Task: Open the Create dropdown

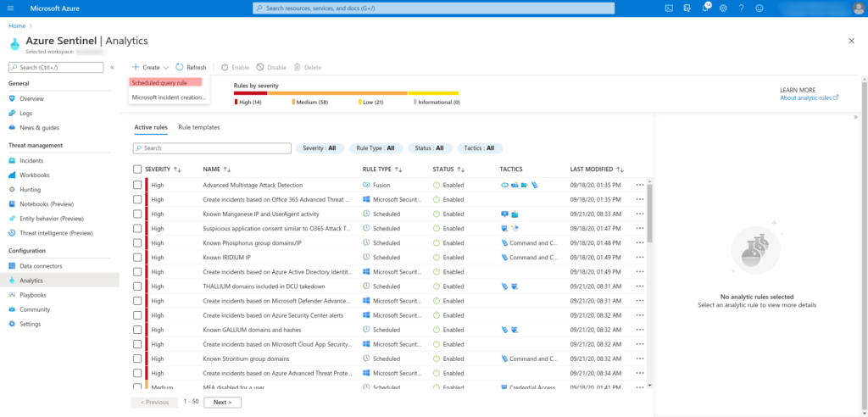Action: [x=150, y=68]
